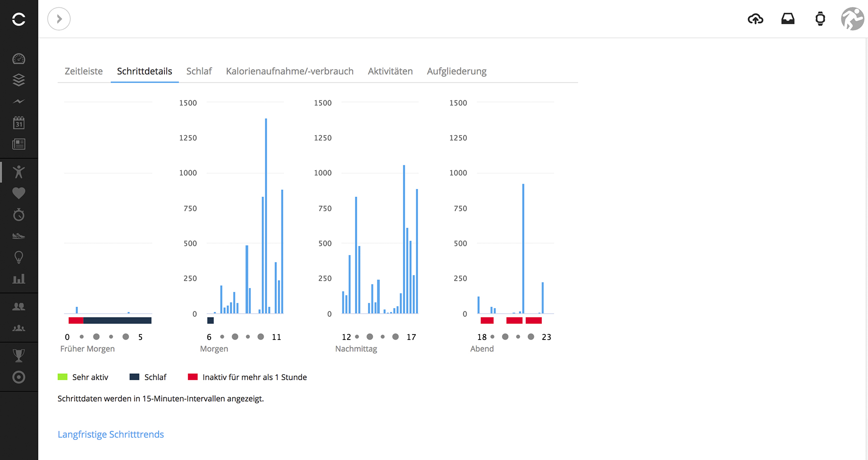This screenshot has height=460, width=868.
Task: Click the watch device icon
Action: pyautogui.click(x=820, y=19)
